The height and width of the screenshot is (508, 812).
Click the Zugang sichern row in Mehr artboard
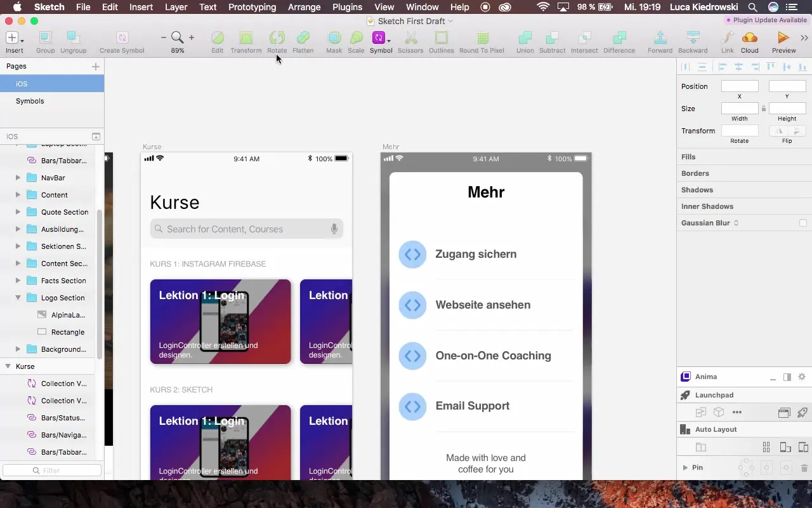(x=486, y=254)
